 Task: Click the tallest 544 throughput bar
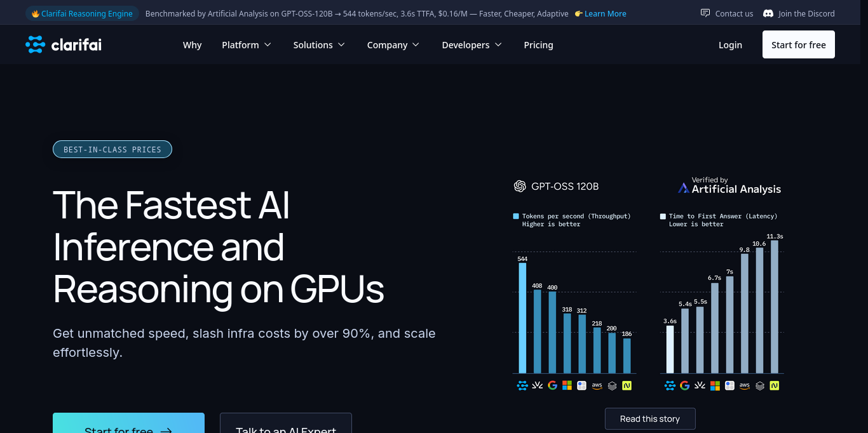523,317
